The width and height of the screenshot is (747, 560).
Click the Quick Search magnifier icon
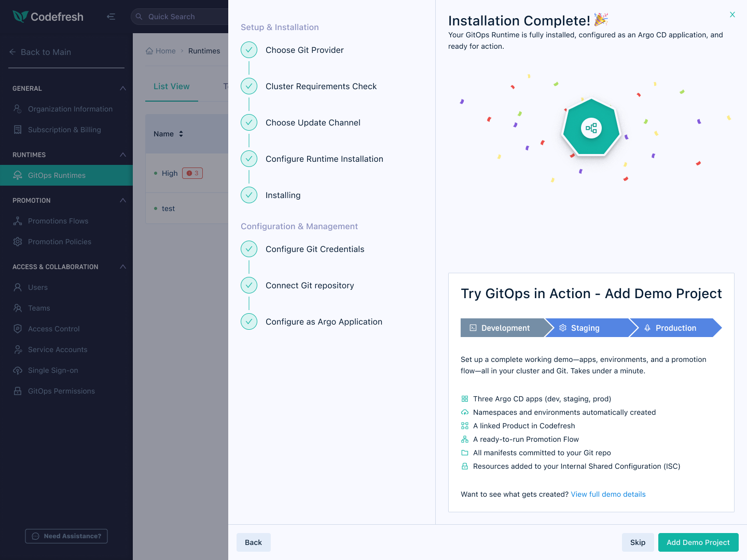(139, 17)
